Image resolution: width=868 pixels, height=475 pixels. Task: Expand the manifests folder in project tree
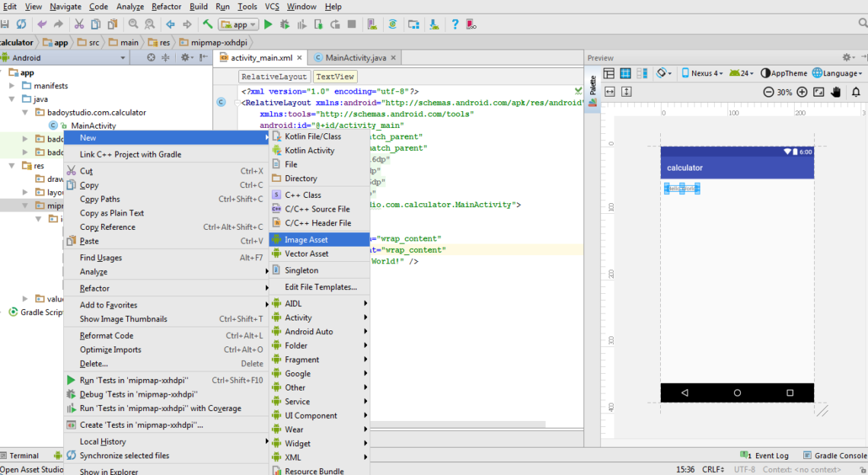(12, 86)
